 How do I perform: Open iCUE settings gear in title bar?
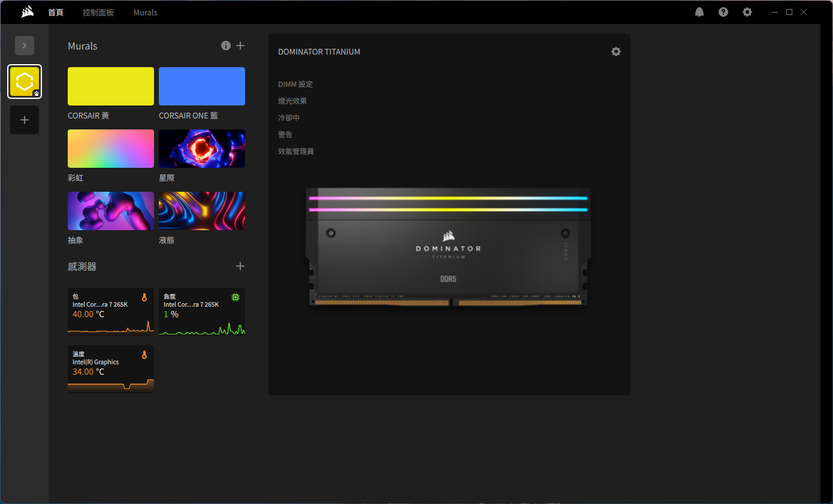(747, 12)
